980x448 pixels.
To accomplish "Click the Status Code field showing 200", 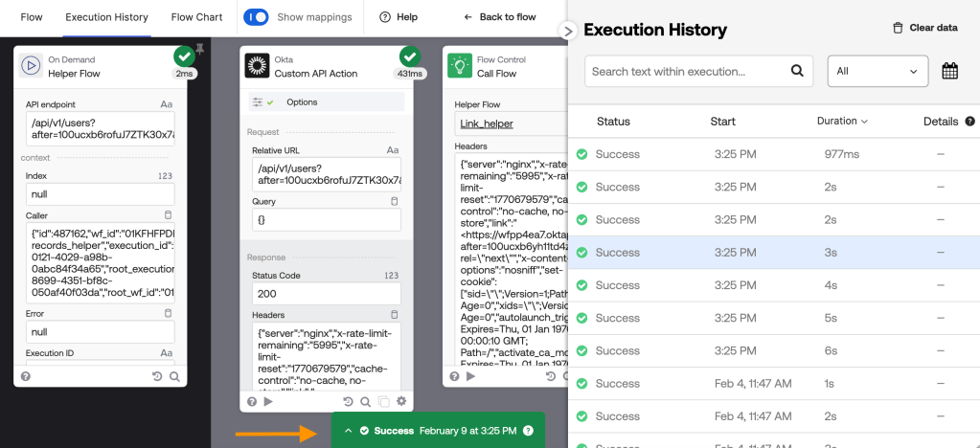I will point(327,294).
